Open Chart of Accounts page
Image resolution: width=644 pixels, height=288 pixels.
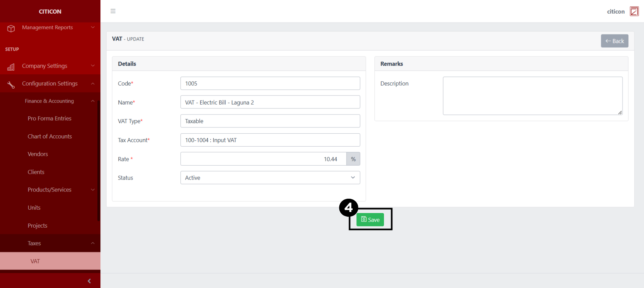click(x=50, y=136)
